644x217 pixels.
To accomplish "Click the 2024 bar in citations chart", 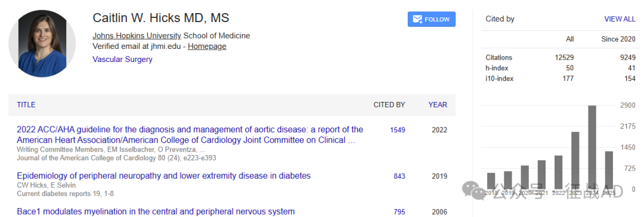I will (x=592, y=147).
